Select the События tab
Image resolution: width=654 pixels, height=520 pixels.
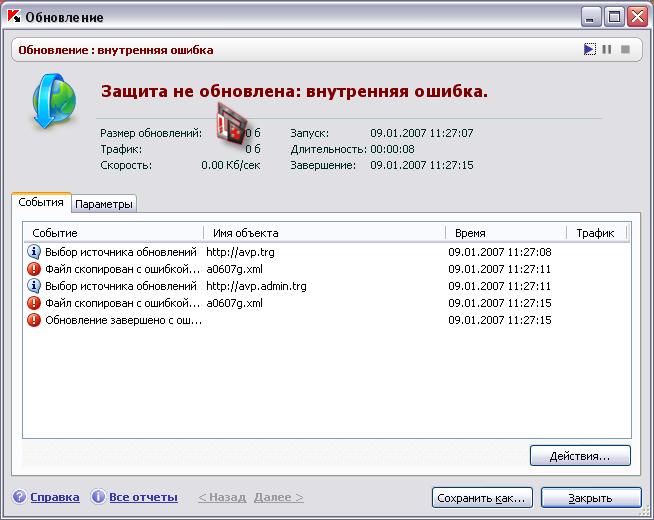41,202
